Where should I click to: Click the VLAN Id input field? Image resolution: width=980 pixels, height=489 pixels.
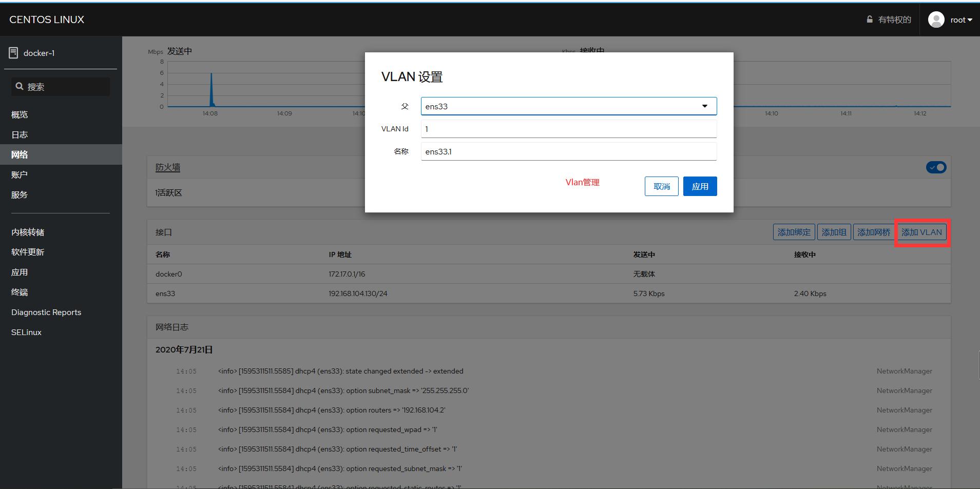568,129
